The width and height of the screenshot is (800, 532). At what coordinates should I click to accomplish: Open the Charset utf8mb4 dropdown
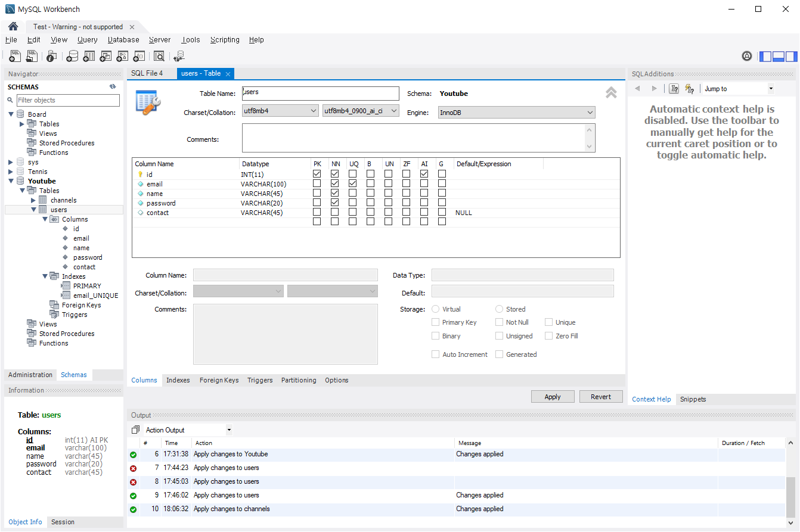pos(280,111)
